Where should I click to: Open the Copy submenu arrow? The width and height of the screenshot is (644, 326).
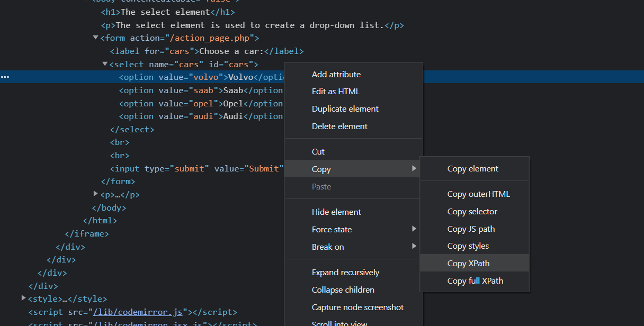[x=414, y=169]
